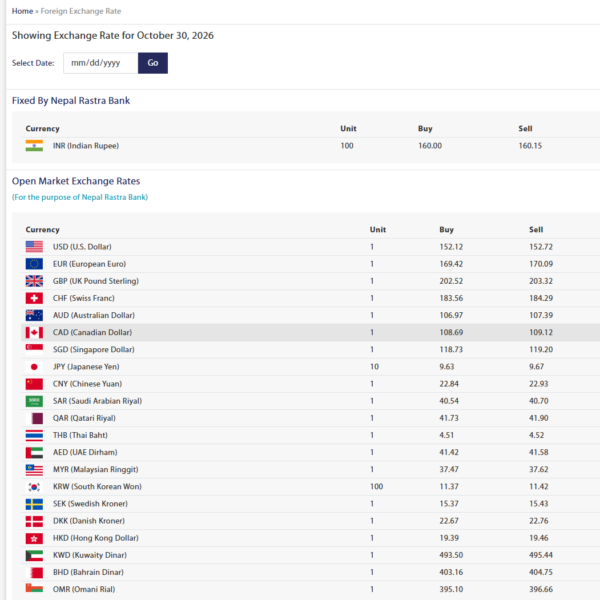Viewport: 600px width, 600px height.
Task: Click the Saudi Arabian Riyal flag icon
Action: click(34, 401)
